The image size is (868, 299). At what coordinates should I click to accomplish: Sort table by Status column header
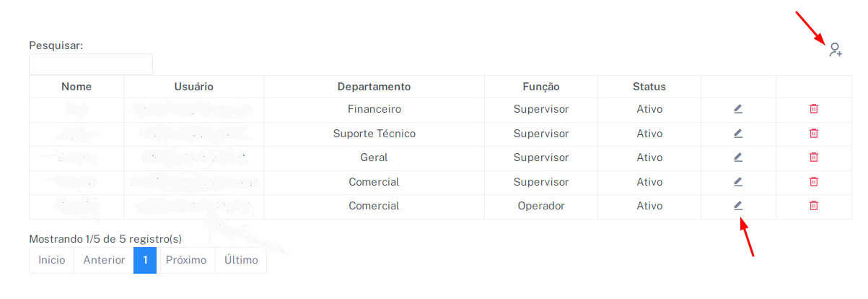click(649, 87)
